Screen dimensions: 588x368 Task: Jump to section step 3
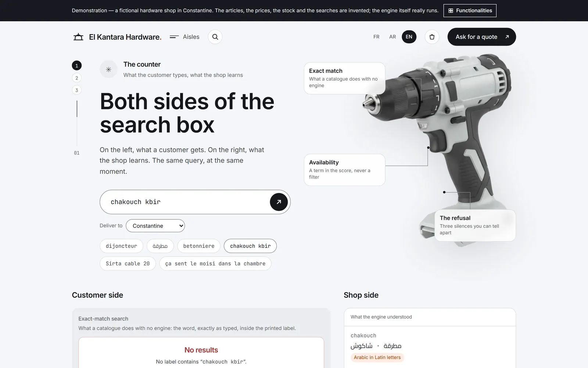76,90
